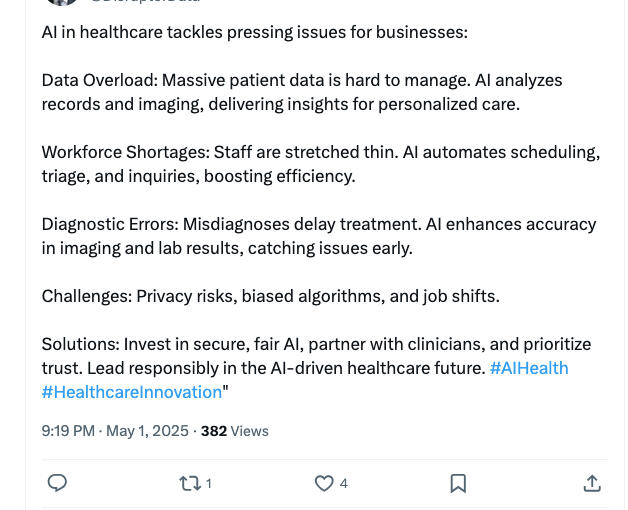Click the author's profile avatar at top
The width and height of the screenshot is (628, 510).
pyautogui.click(x=62, y=2)
